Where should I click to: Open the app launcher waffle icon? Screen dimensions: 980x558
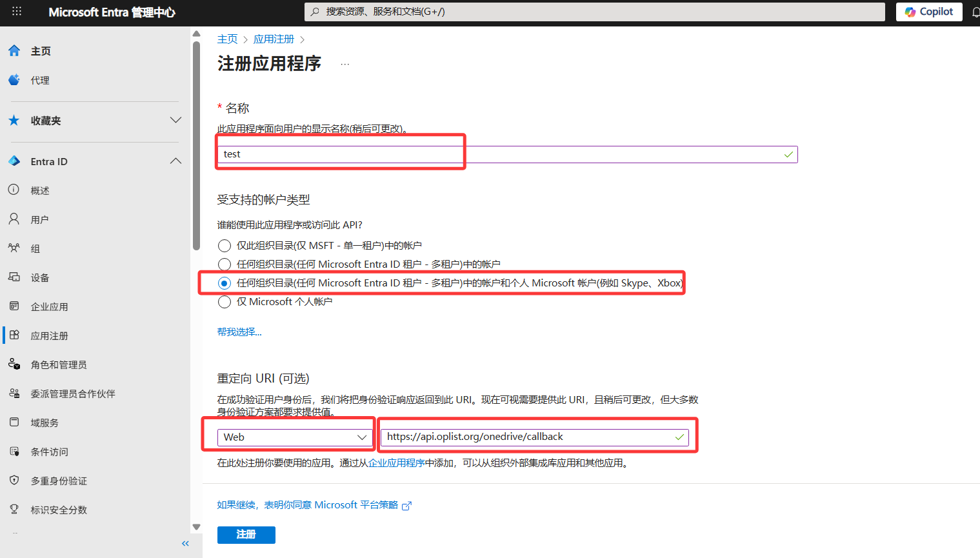click(17, 12)
